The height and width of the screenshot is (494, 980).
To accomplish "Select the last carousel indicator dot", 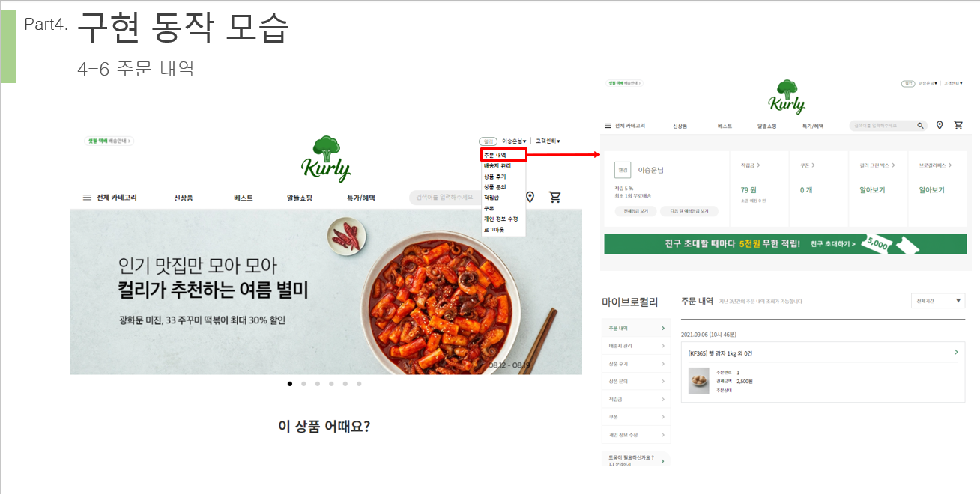I will [359, 384].
